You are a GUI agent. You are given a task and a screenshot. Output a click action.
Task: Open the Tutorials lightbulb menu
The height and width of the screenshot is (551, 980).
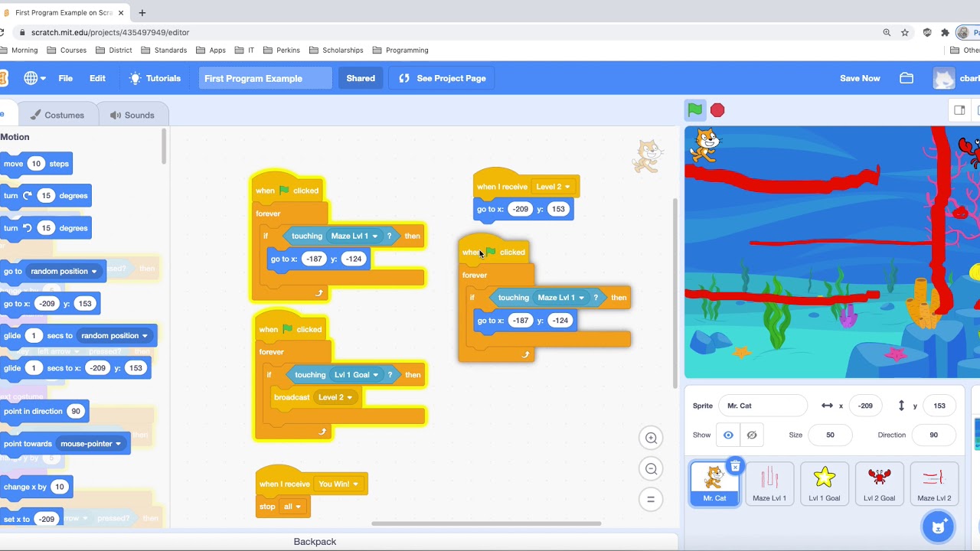[x=155, y=78]
